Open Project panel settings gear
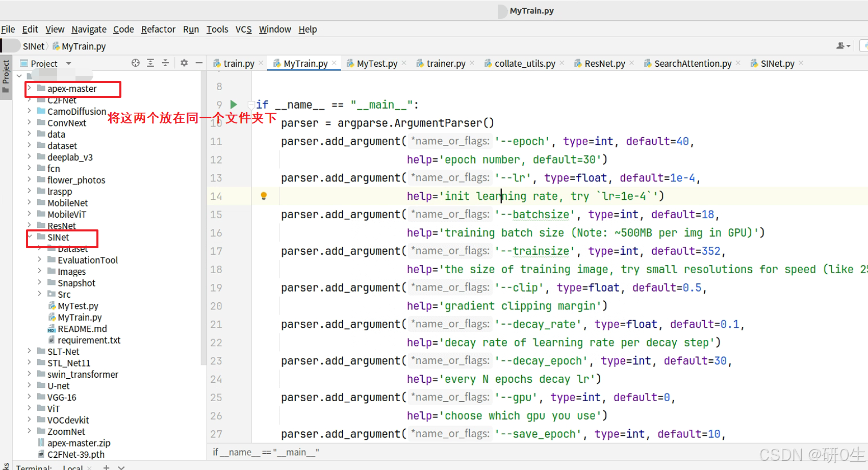The image size is (868, 470). pyautogui.click(x=184, y=63)
